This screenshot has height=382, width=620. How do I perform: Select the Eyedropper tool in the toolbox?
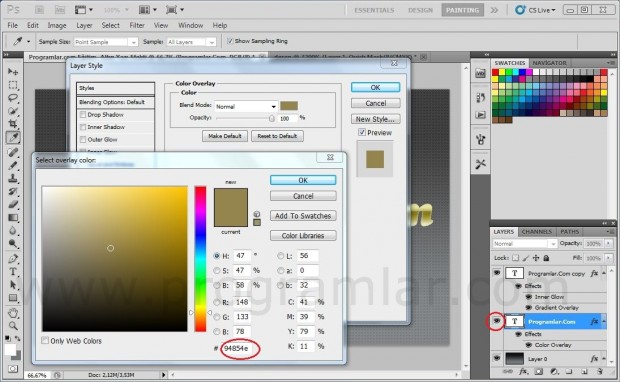[13, 137]
